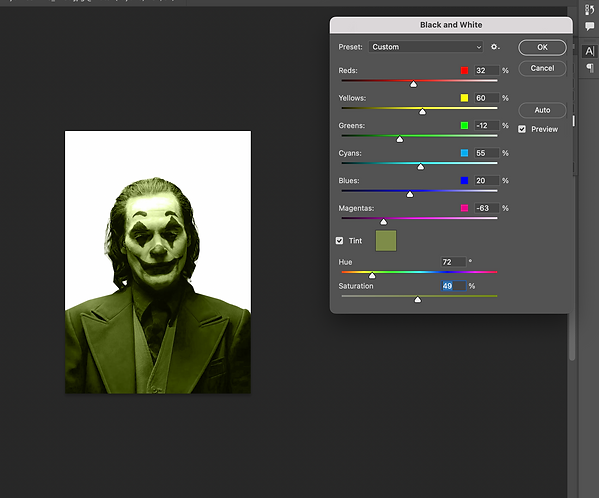This screenshot has width=599, height=498.
Task: Click the "Saturation" label
Action: point(356,286)
